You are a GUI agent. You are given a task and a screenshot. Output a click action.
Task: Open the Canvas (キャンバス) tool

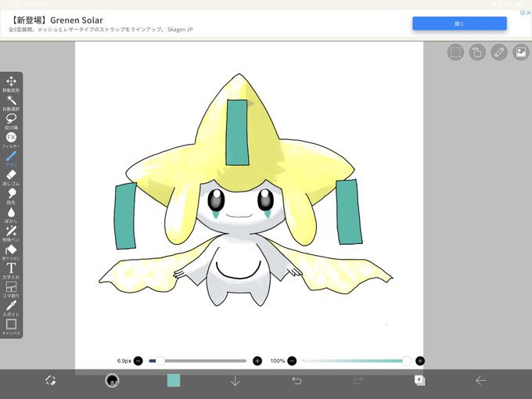click(11, 327)
